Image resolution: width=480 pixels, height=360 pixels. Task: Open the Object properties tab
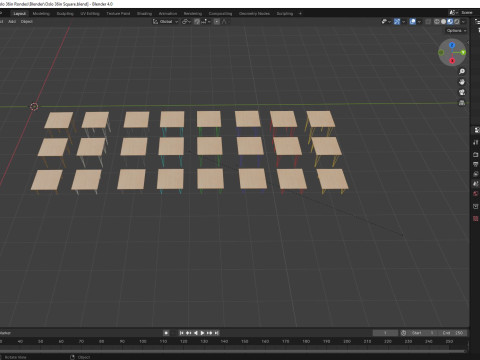tap(476, 206)
